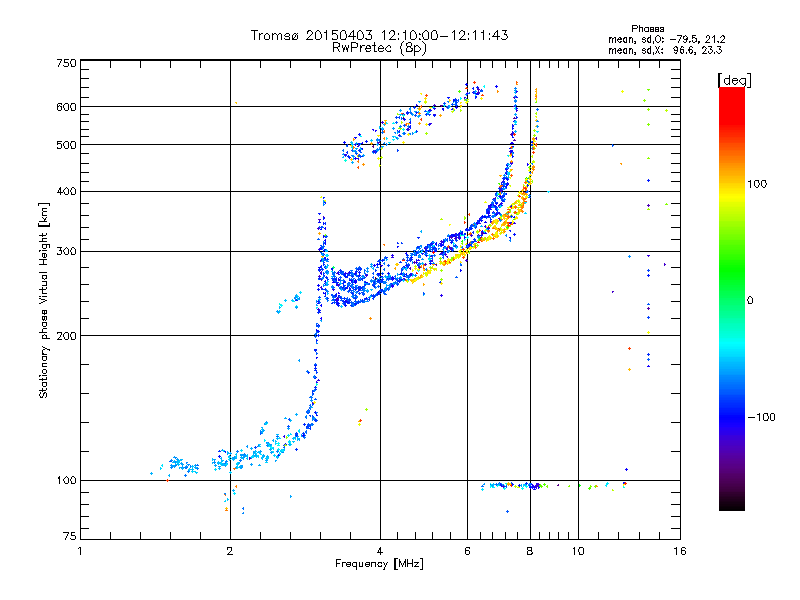
Task: Click the 'RwPretec (8p)' subtitle
Action: point(379,48)
